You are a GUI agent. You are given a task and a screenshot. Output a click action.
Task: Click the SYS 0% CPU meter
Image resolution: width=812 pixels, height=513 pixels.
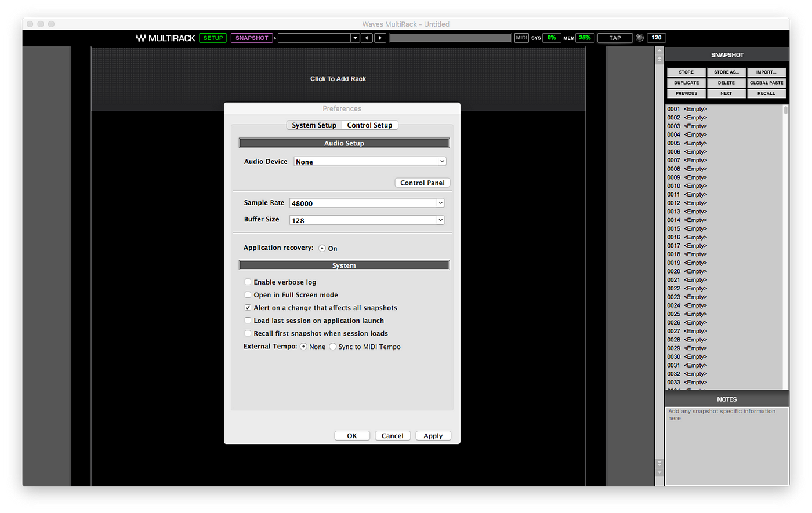coord(551,38)
